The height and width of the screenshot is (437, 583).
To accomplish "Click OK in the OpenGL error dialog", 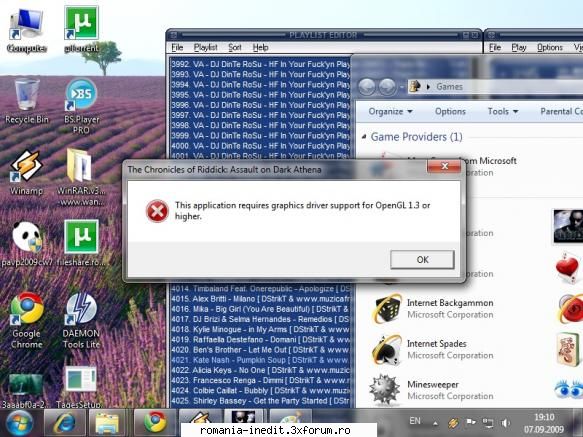I will tap(422, 259).
